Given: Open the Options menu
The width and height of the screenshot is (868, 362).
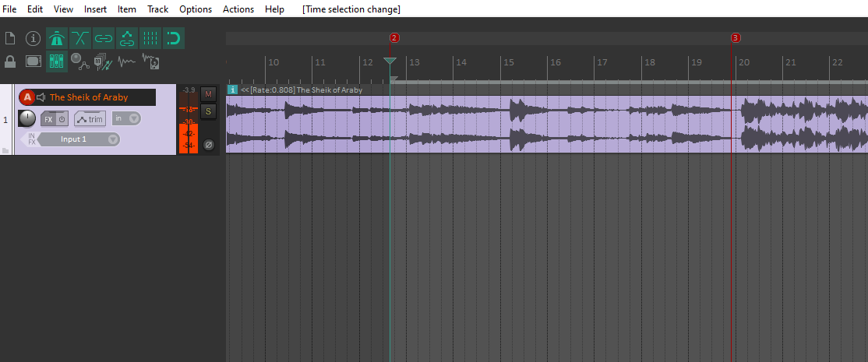Looking at the screenshot, I should [195, 9].
